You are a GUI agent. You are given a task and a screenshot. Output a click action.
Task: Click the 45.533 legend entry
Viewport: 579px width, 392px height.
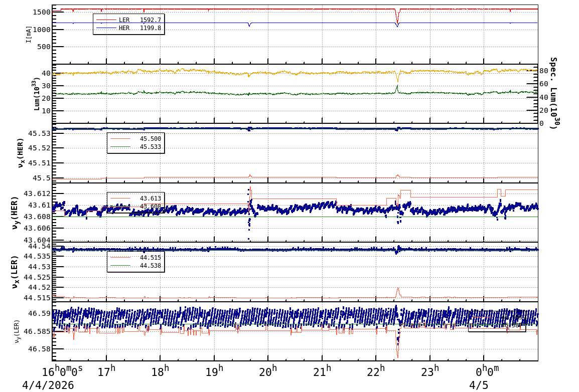pos(135,147)
